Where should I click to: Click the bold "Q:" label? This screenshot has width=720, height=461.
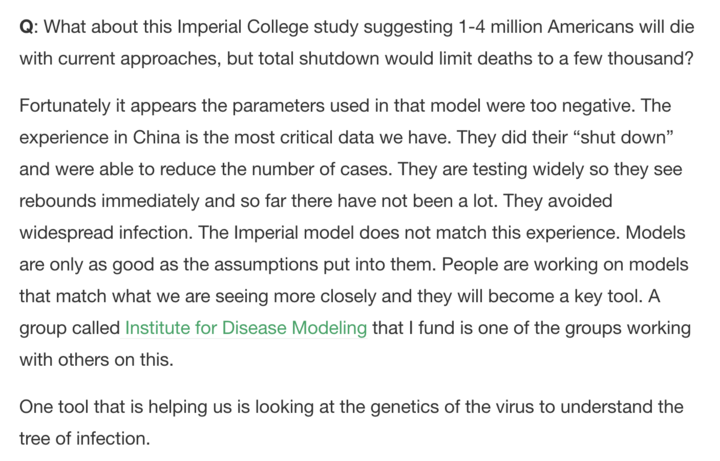28,27
